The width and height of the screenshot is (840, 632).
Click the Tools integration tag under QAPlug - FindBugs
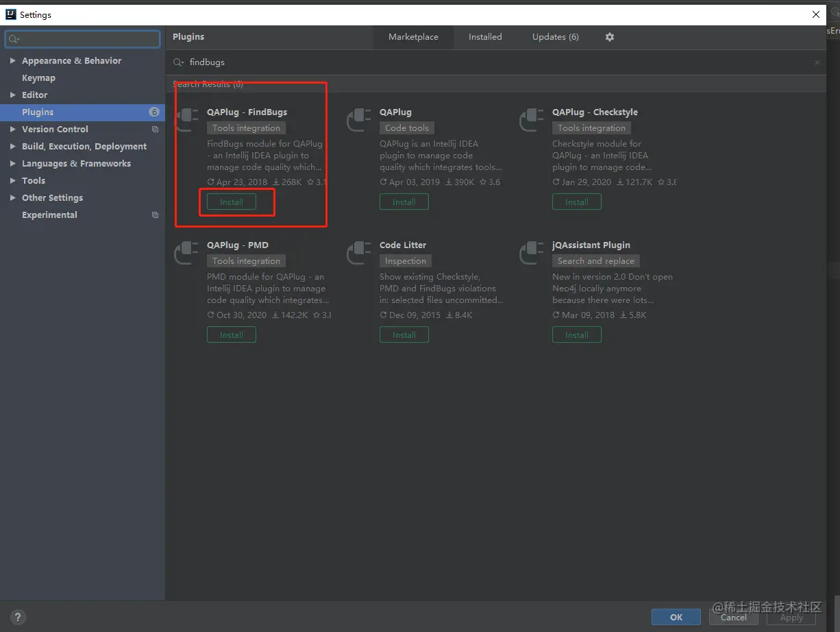[x=246, y=128]
